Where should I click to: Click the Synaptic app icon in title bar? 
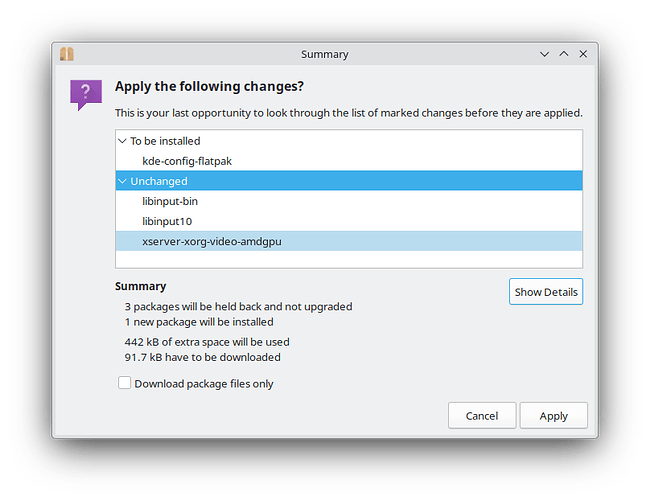click(x=68, y=54)
